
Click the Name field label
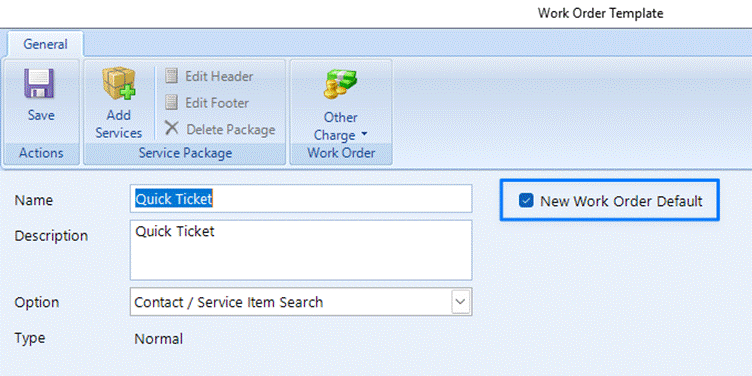point(34,200)
